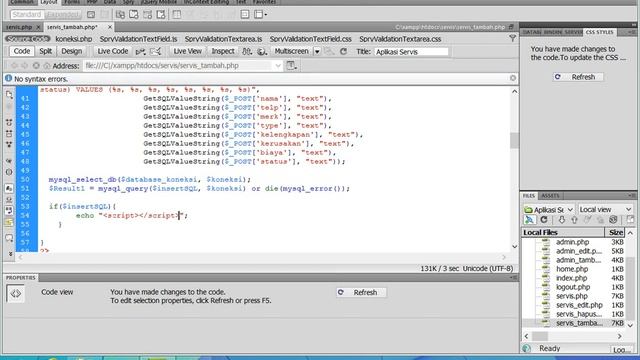The image size is (640, 360).
Task: Click Spry Accordion icon in Layout bar
Action: [x=148, y=15]
